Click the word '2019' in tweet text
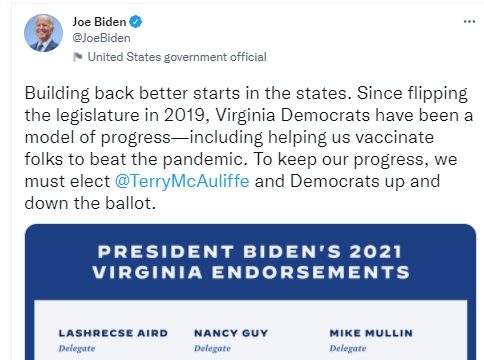The width and height of the screenshot is (484, 360). (x=184, y=115)
